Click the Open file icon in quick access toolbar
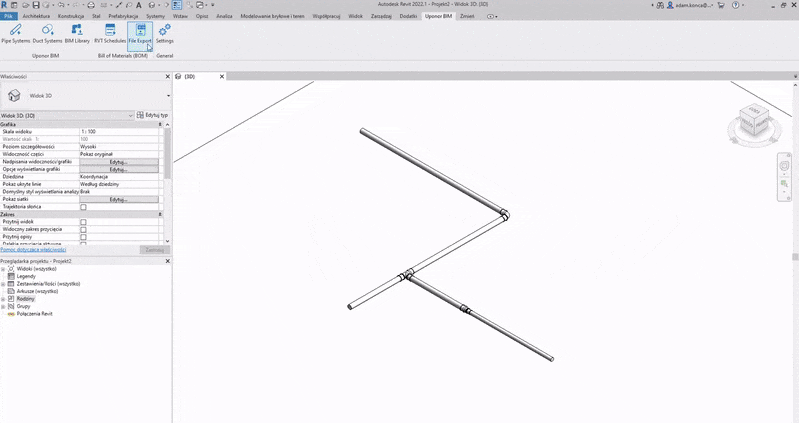The height and width of the screenshot is (423, 799). [x=25, y=5]
